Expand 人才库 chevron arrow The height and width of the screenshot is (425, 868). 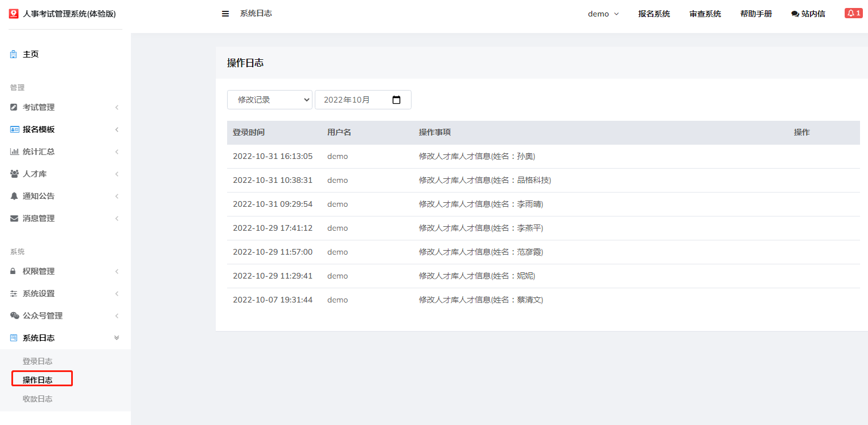117,174
